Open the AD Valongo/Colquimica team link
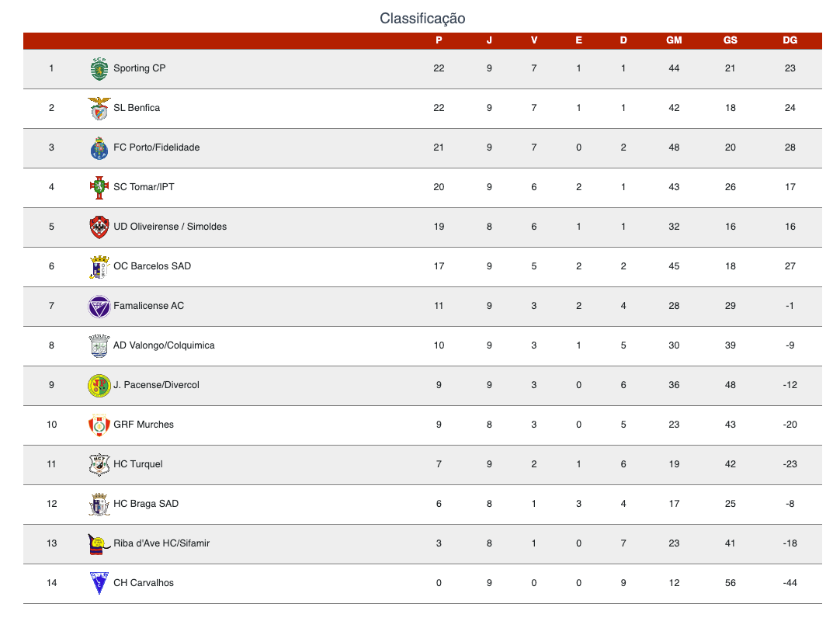Viewport: 840px width, 621px height. (x=164, y=345)
